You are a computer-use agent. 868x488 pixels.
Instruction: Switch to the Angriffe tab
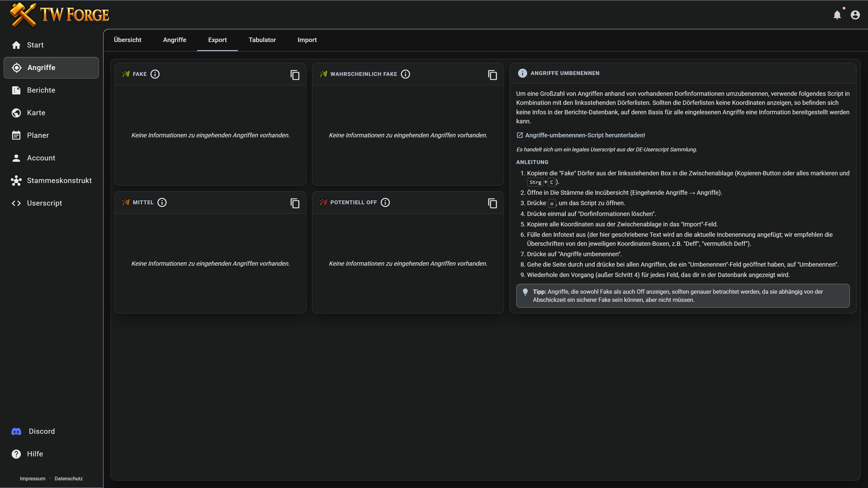tap(175, 40)
